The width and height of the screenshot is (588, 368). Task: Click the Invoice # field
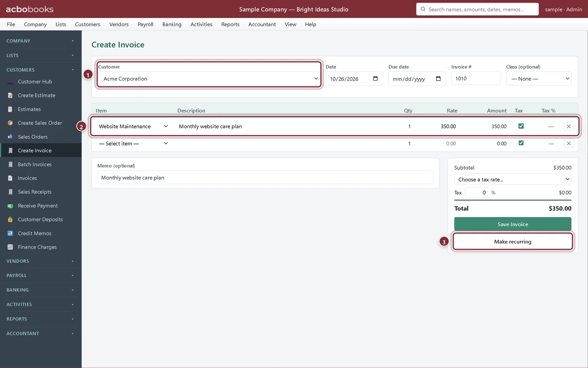476,79
